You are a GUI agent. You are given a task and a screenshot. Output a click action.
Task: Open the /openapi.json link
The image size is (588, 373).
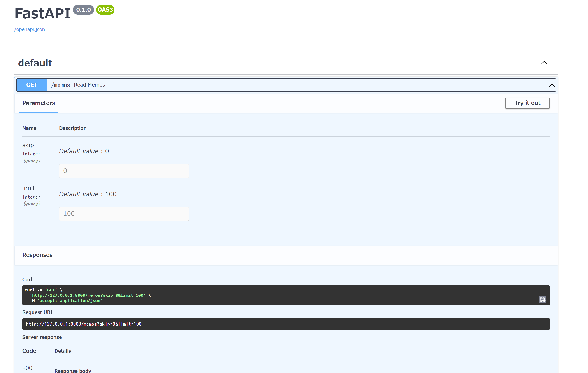pyautogui.click(x=29, y=29)
